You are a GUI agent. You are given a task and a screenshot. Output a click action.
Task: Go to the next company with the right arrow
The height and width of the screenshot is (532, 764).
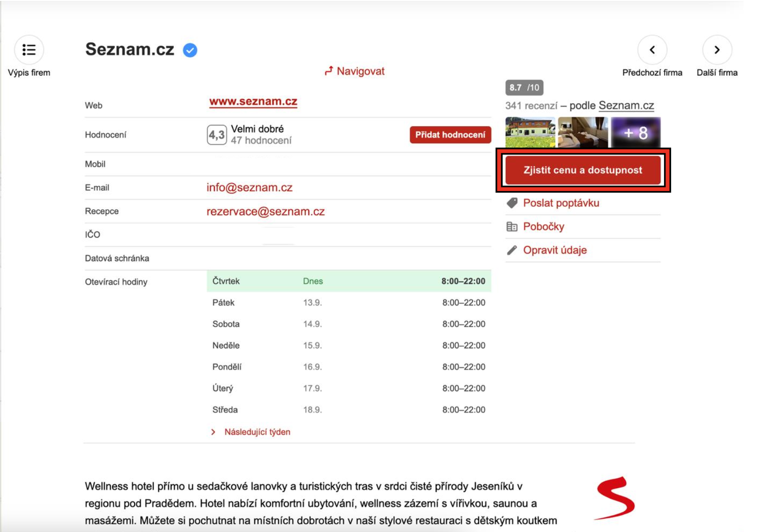pos(717,49)
